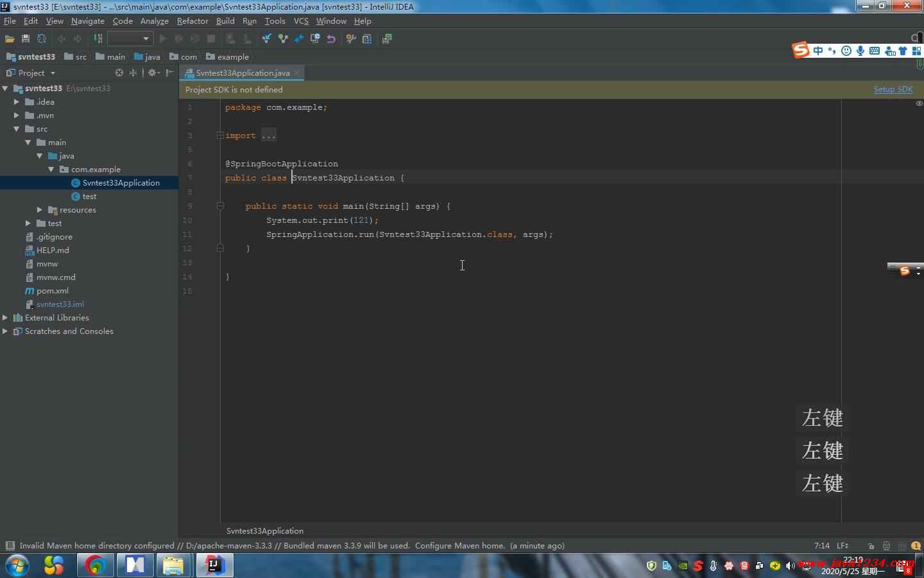Hide the Project tool window
This screenshot has height=578, width=924.
(x=169, y=73)
